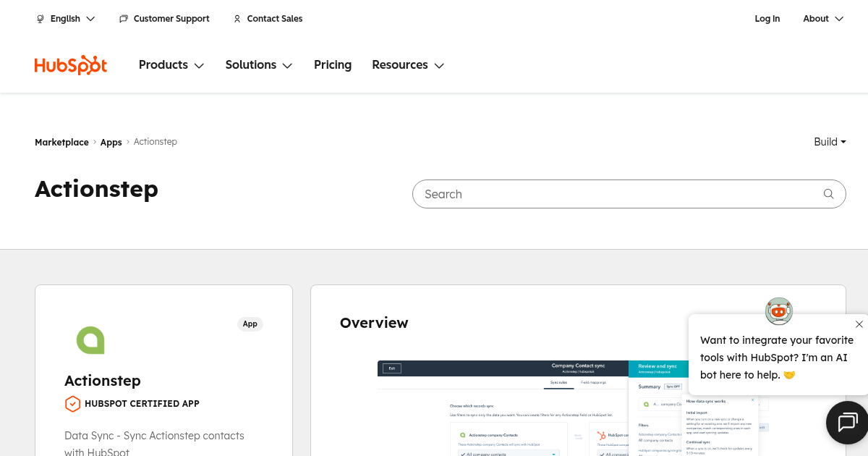Click the HubSpot logo
Image resolution: width=868 pixels, height=456 pixels.
click(71, 65)
